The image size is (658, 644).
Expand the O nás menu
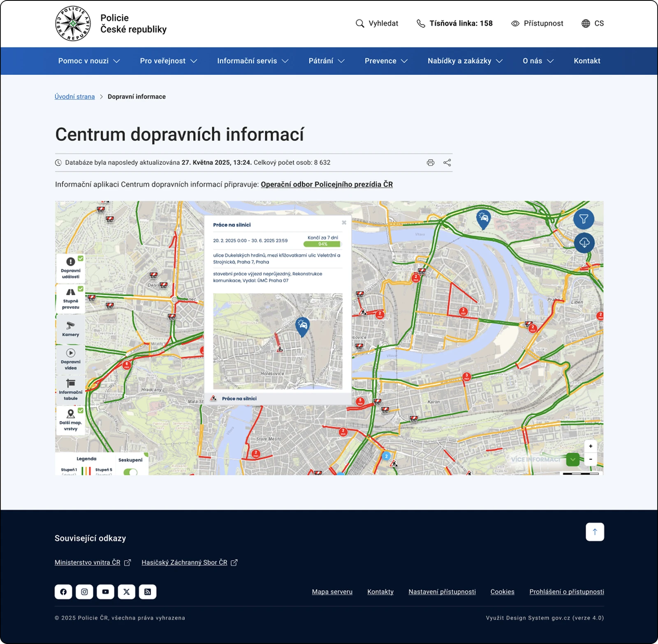coord(538,61)
